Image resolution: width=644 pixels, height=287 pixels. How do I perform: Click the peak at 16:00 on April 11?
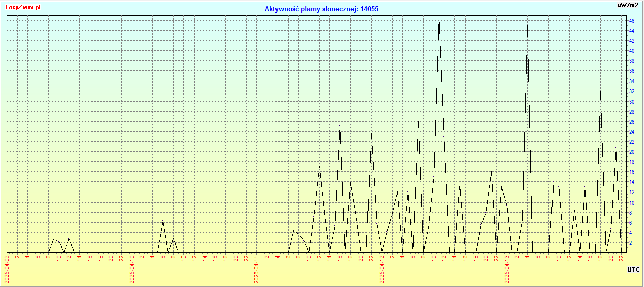(340, 125)
